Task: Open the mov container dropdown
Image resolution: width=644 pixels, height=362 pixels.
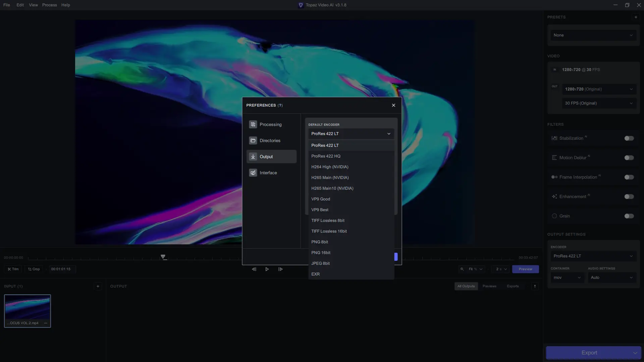Action: point(567,278)
